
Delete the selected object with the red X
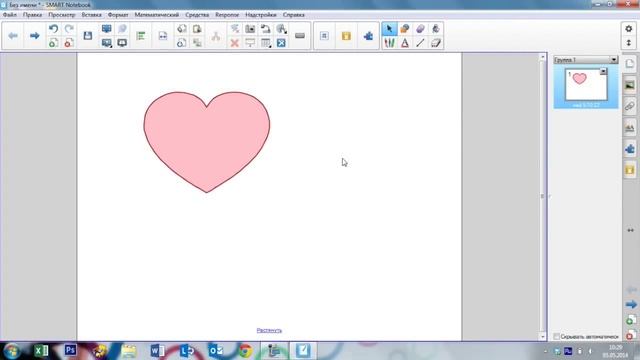(235, 43)
